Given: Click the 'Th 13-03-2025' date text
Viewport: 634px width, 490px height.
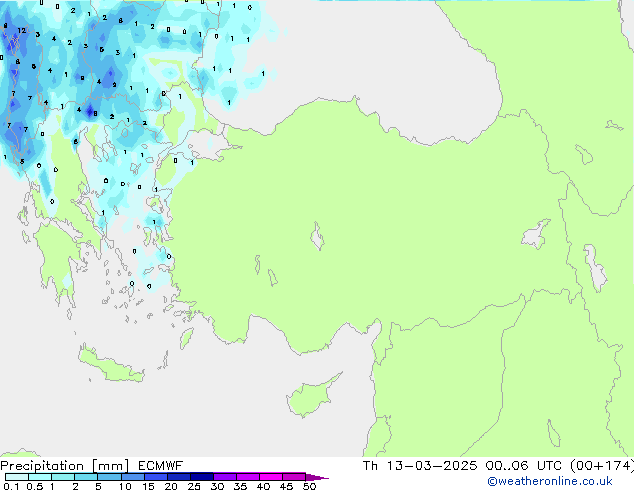Looking at the screenshot, I should [420, 466].
